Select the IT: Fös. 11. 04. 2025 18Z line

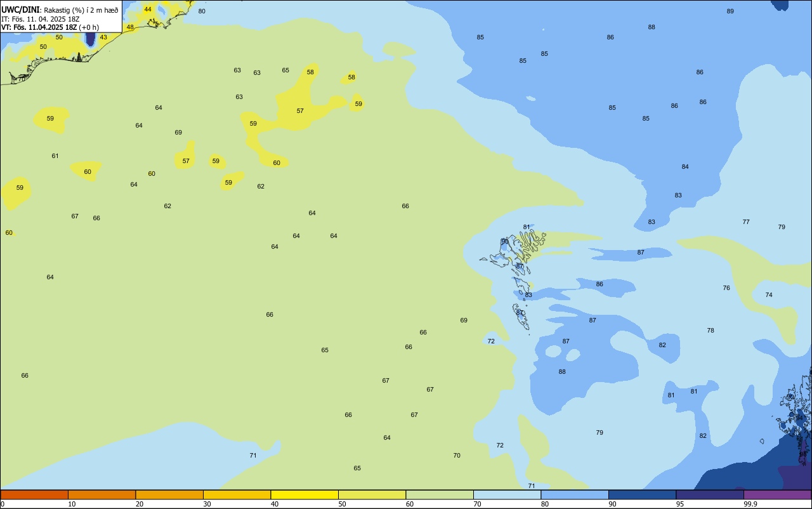click(41, 19)
